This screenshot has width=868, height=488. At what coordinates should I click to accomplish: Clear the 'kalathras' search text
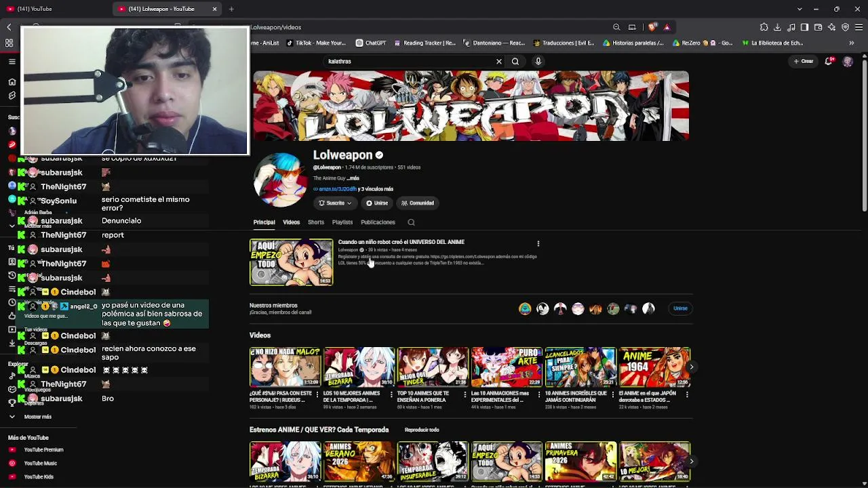pyautogui.click(x=499, y=62)
